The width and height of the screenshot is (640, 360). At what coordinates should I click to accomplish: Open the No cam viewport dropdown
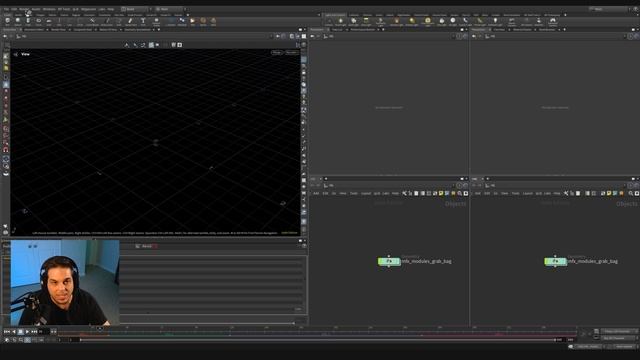[291, 52]
